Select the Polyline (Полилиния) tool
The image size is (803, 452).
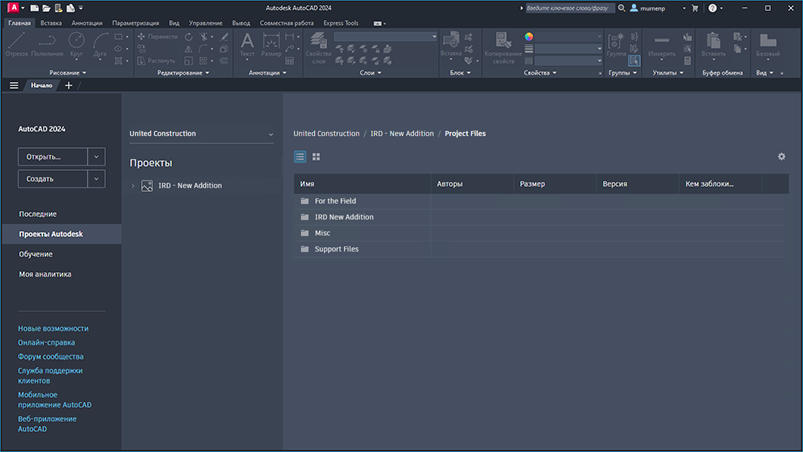[x=47, y=44]
